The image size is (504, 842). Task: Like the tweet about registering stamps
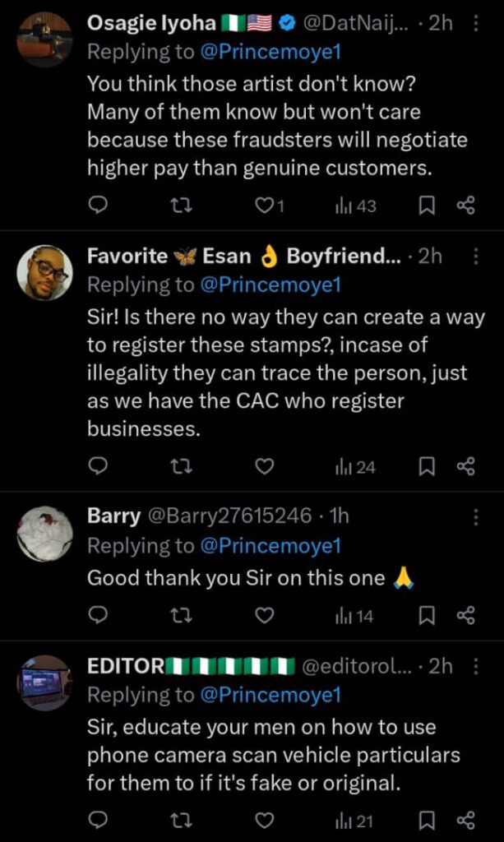point(264,467)
